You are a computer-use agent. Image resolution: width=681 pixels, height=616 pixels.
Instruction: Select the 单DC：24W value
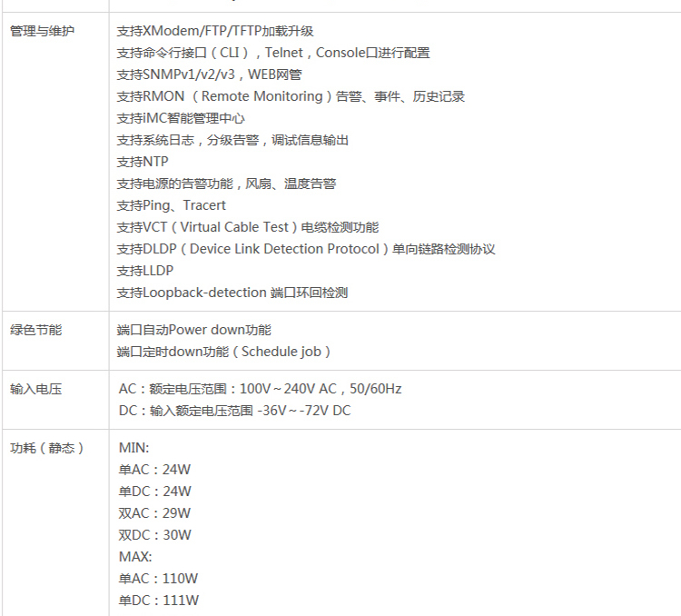point(154,492)
